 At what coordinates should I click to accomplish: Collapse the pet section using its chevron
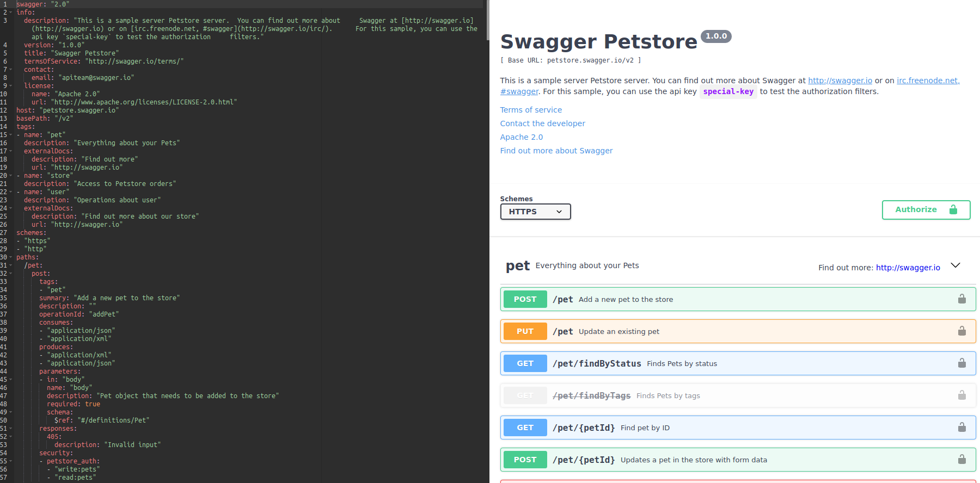(x=955, y=265)
